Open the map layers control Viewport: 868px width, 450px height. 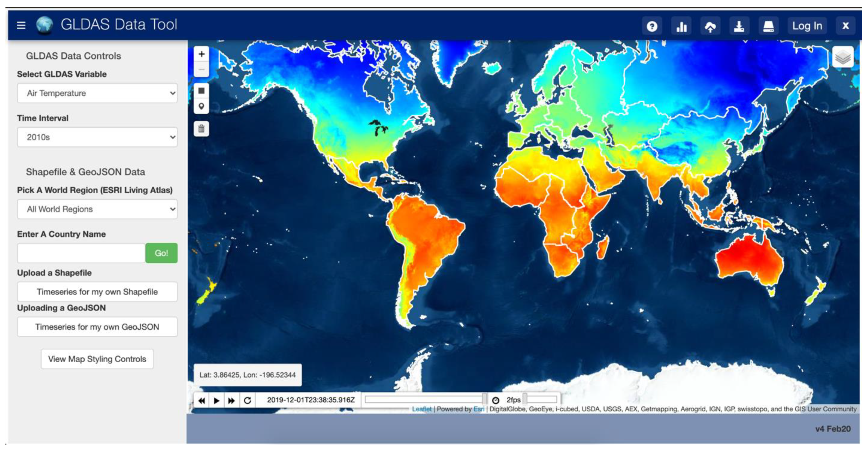coord(843,57)
